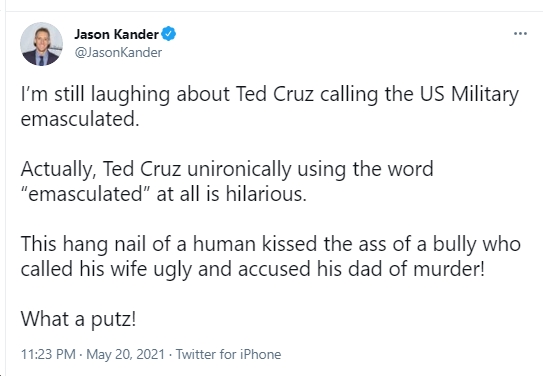Click the first line beginning "I'm still laughing"
Screen dimensions: 543x376
[x=270, y=94]
